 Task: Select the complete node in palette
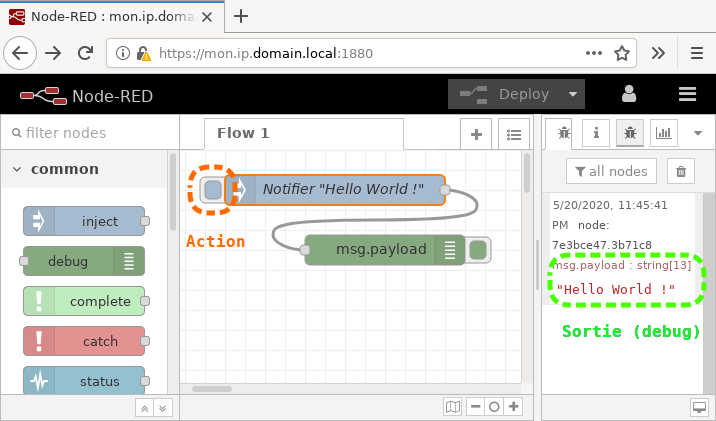[84, 301]
